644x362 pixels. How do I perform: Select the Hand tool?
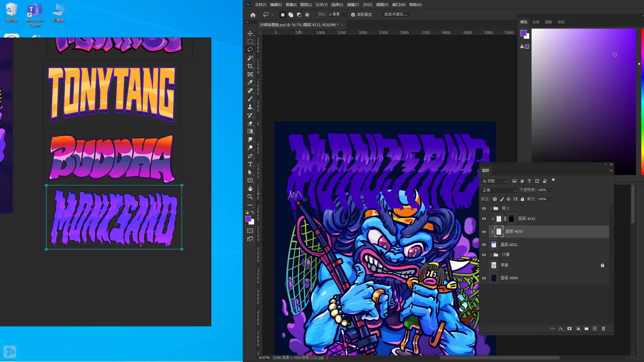click(250, 189)
